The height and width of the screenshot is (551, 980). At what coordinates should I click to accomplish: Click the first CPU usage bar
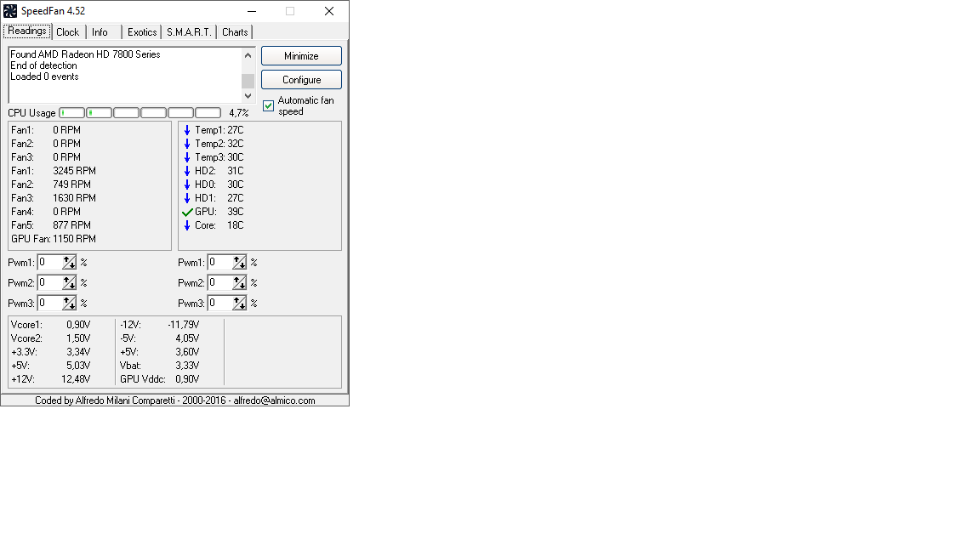[71, 112]
